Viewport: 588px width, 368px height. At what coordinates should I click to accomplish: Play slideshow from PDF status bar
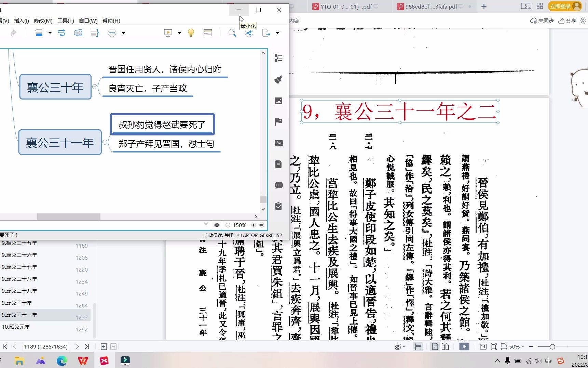(x=464, y=347)
